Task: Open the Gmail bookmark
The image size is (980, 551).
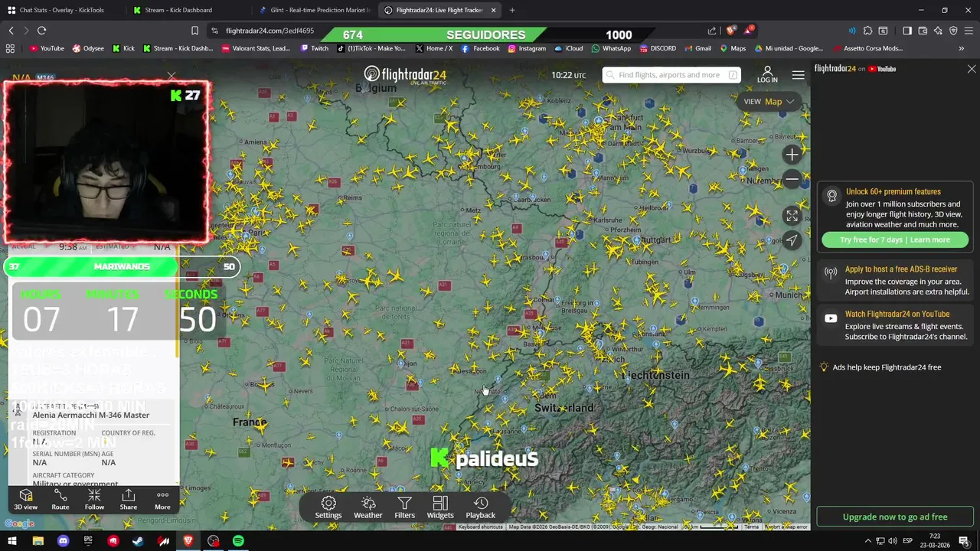Action: (x=697, y=48)
